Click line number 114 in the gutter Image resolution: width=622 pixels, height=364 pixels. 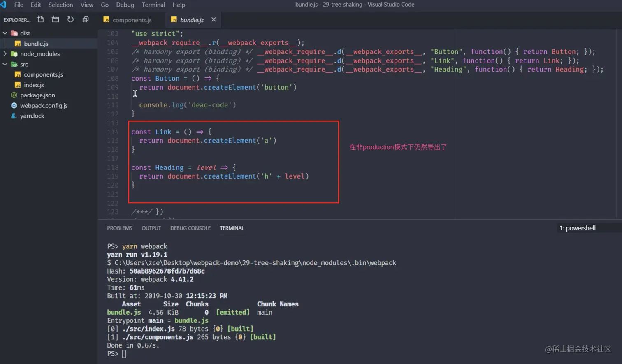pos(113,132)
